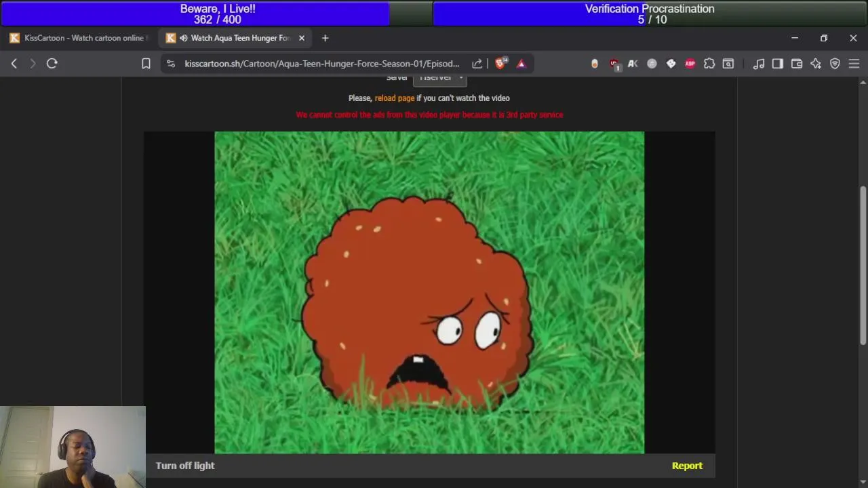
Task: Open the Server dropdown selector
Action: (x=439, y=78)
